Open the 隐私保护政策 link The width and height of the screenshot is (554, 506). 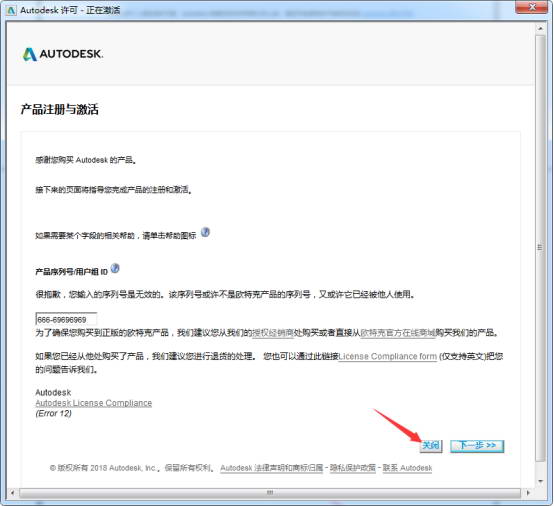pyautogui.click(x=353, y=468)
